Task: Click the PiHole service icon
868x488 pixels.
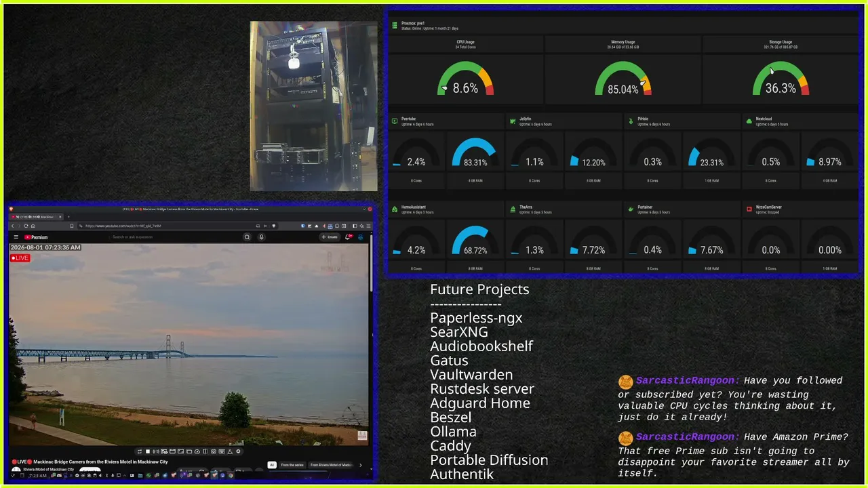Action: [x=631, y=121]
